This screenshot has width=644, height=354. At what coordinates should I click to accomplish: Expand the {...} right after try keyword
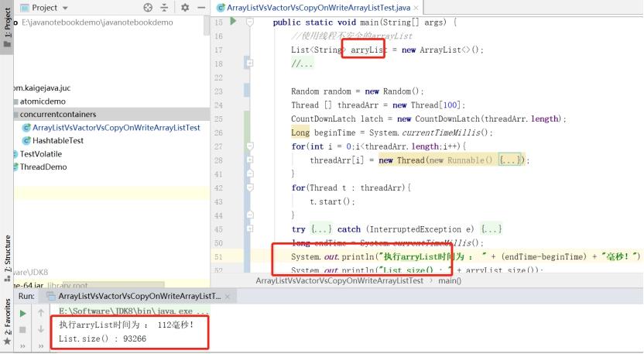tap(320, 229)
